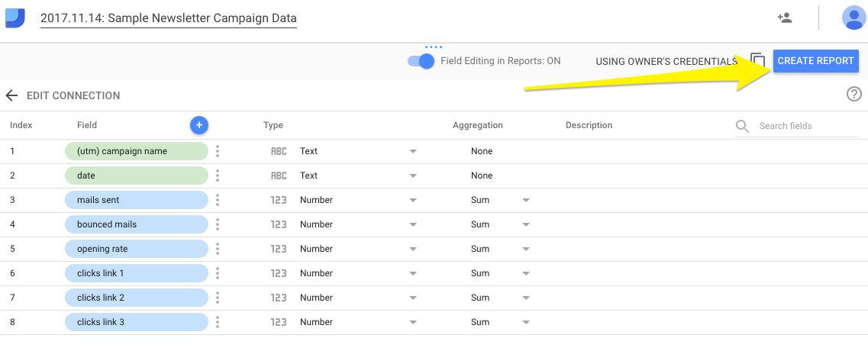Screen dimensions: 868x348
Task: Go back using the Edit Connection arrow
Action: click(x=11, y=95)
